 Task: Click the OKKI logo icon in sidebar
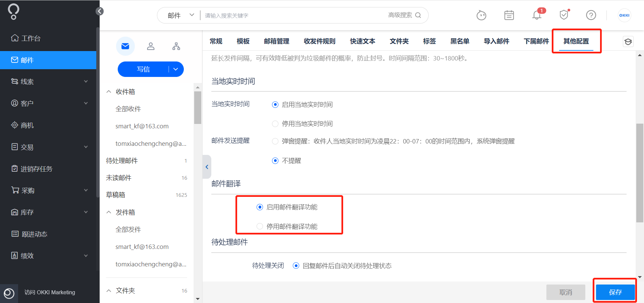point(13,12)
